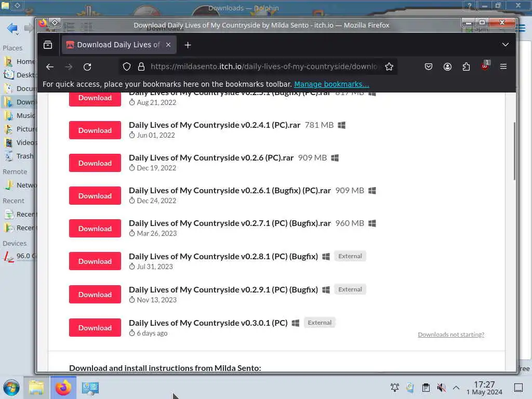Viewport: 532px width, 399px height.
Task: Expand hidden system tray icons
Action: (456, 388)
